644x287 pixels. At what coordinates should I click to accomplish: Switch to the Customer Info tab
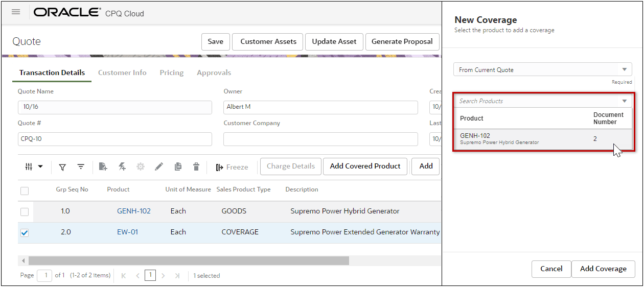(x=122, y=73)
